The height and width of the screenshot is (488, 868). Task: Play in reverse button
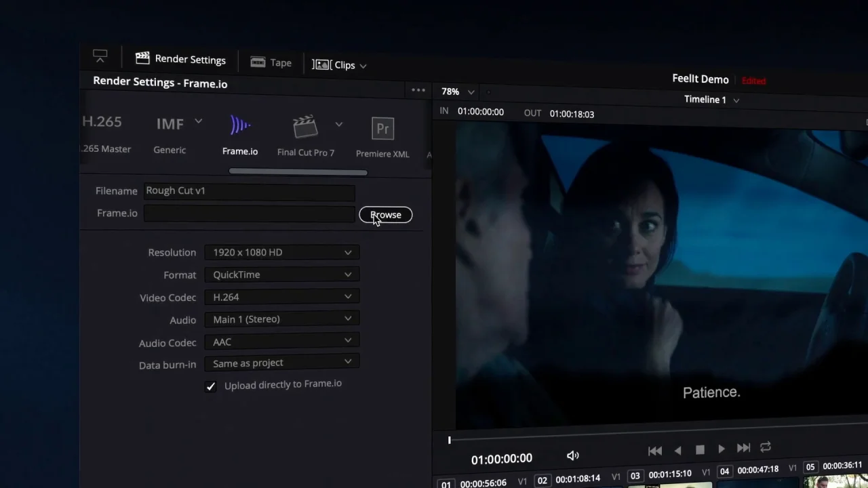point(677,450)
